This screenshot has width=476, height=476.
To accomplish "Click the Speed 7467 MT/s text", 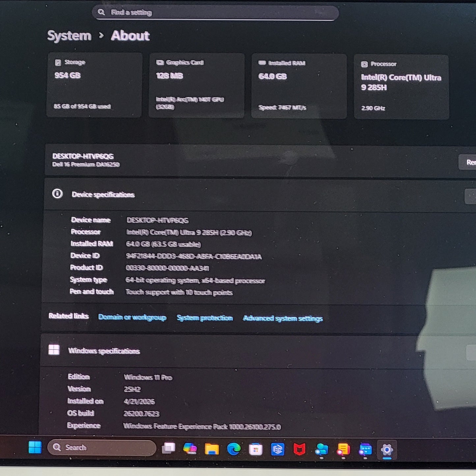I will coord(282,108).
